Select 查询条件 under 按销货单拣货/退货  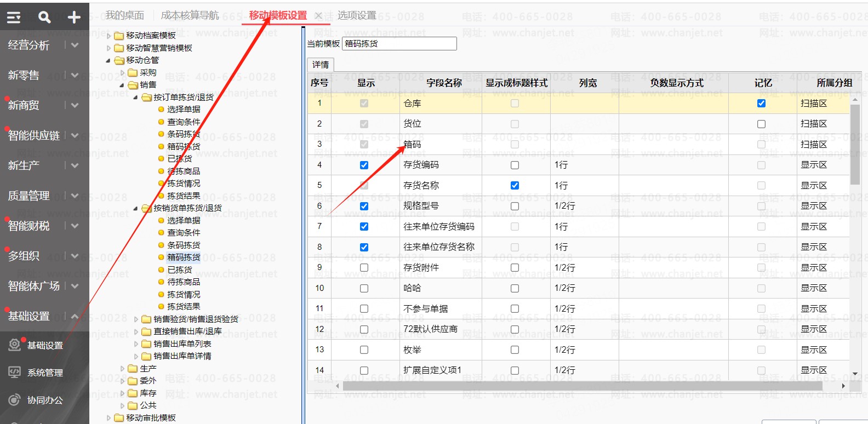pos(184,233)
